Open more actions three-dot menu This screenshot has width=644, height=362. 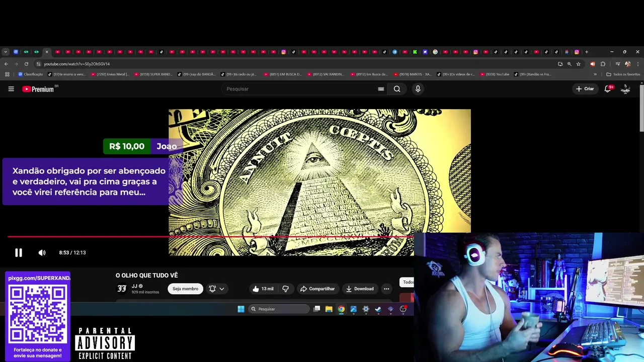click(386, 289)
